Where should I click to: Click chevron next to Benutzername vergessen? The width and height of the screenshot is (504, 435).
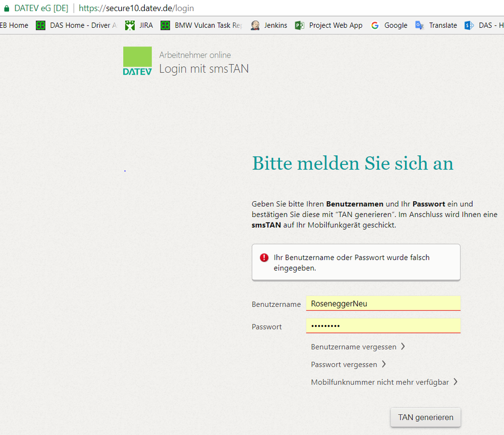coord(403,347)
